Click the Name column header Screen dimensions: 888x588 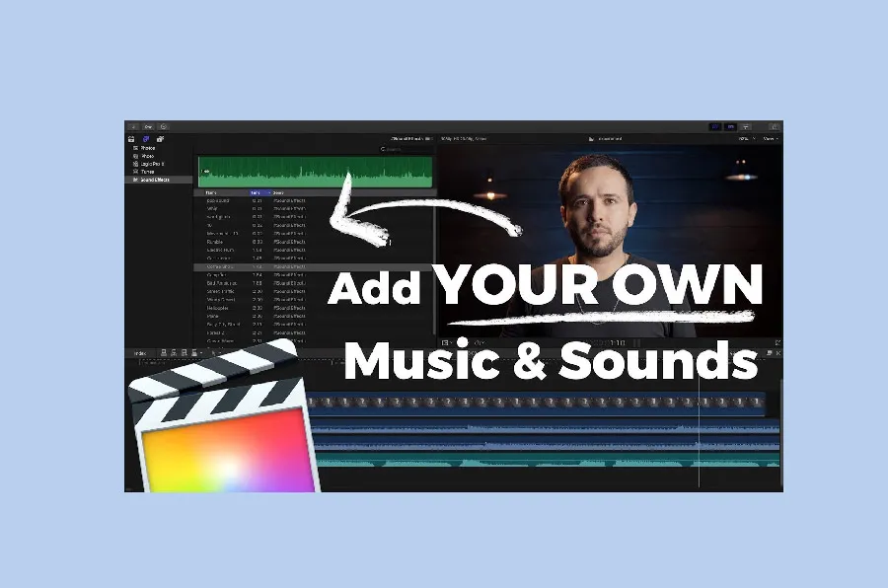click(x=212, y=192)
